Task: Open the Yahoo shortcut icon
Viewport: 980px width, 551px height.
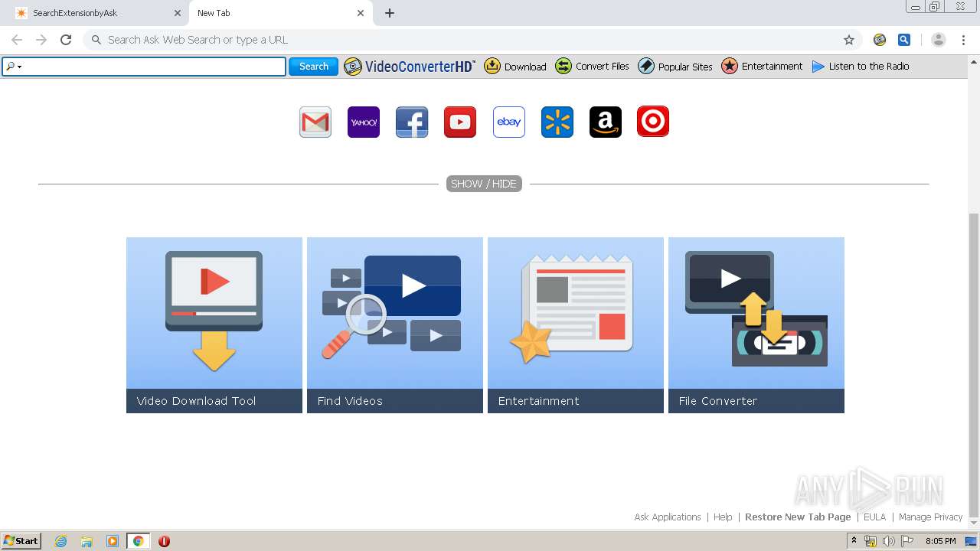Action: click(364, 122)
